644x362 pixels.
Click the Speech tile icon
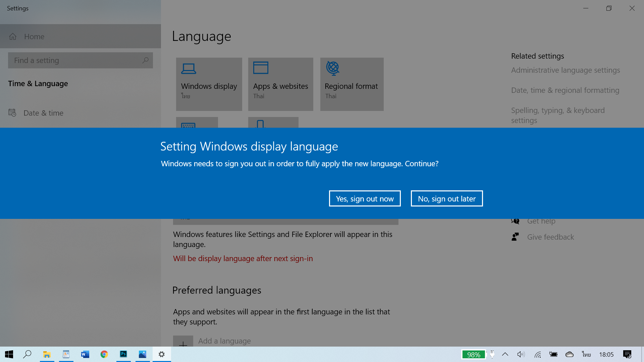point(260,124)
